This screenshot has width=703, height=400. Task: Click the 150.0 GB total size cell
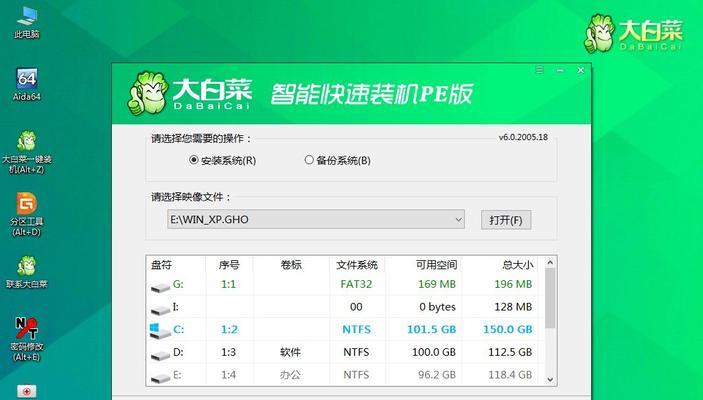point(508,329)
